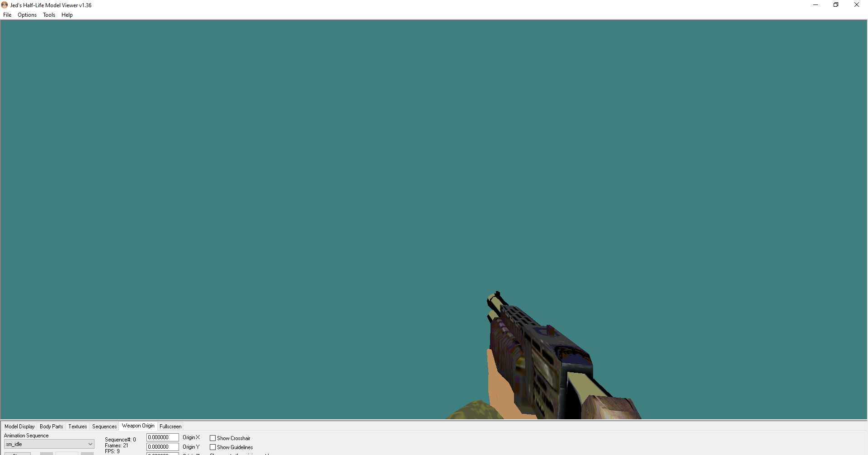Close the Model Viewer window
868x455 pixels.
[x=857, y=5]
